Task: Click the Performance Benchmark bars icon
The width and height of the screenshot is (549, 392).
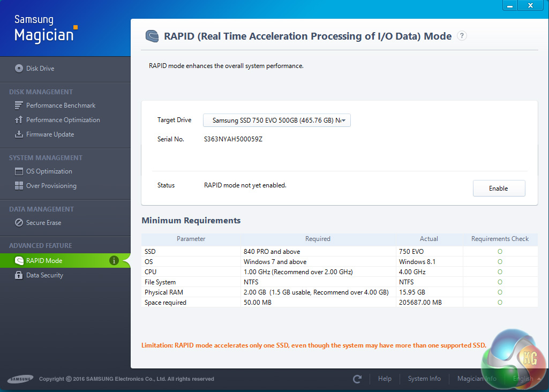Action: click(x=19, y=105)
